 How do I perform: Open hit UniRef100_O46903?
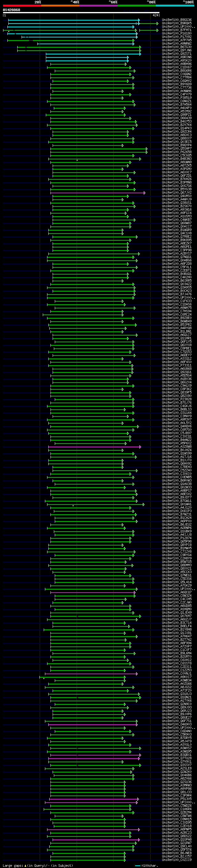(177, 724)
